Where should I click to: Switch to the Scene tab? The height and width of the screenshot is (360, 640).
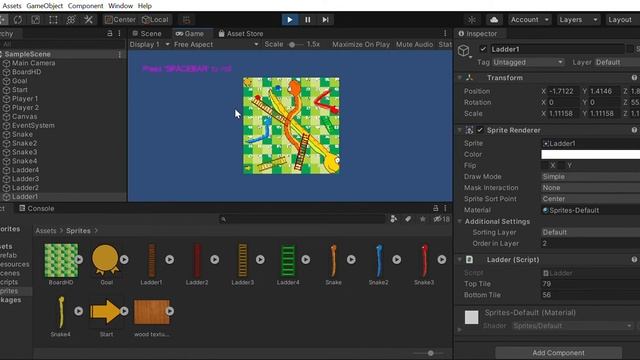tap(147, 33)
